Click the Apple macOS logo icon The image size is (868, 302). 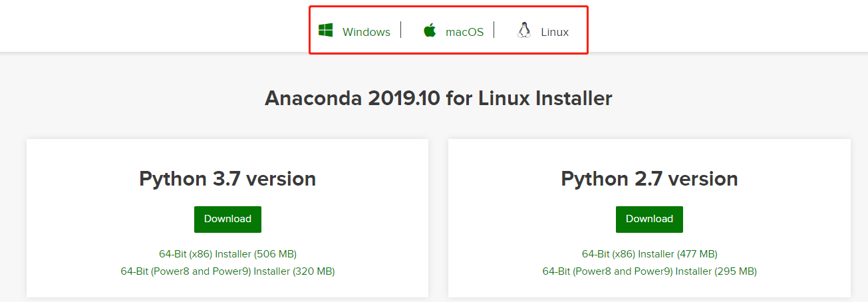(430, 30)
